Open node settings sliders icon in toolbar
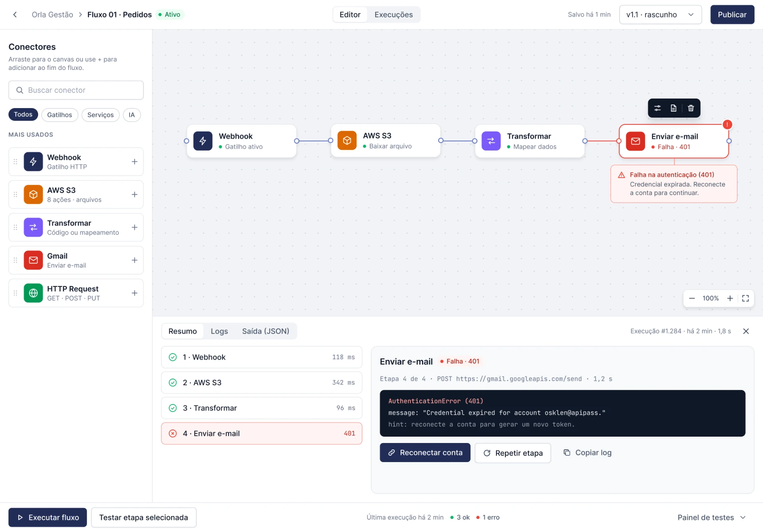 point(658,108)
